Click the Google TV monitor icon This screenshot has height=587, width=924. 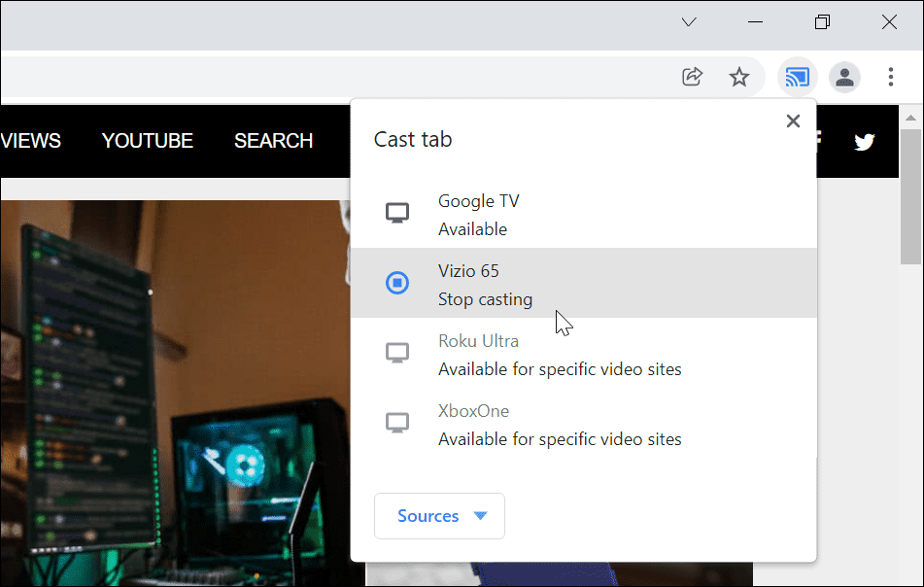[397, 213]
